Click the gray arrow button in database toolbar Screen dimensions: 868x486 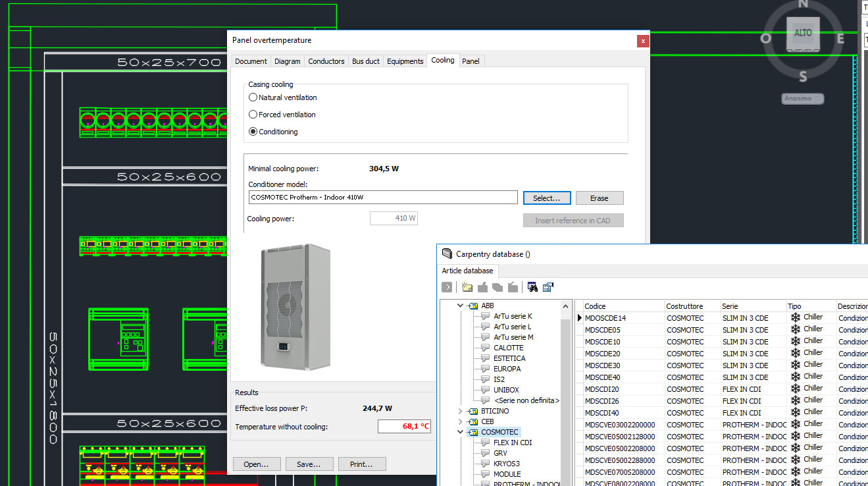447,287
